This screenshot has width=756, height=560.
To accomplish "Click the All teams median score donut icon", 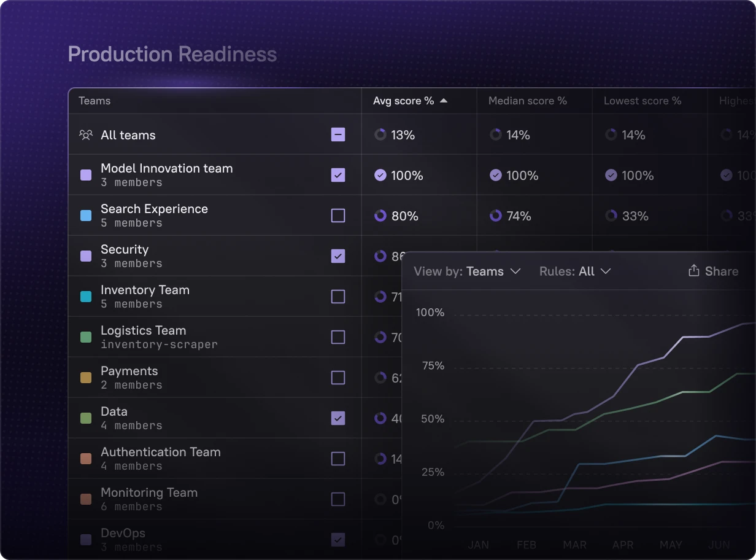I will click(x=496, y=135).
